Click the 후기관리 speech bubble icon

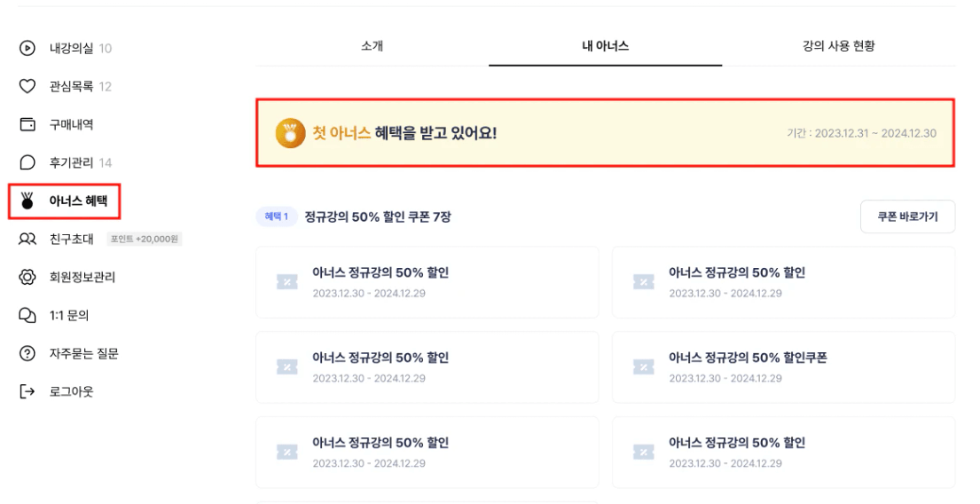[27, 162]
